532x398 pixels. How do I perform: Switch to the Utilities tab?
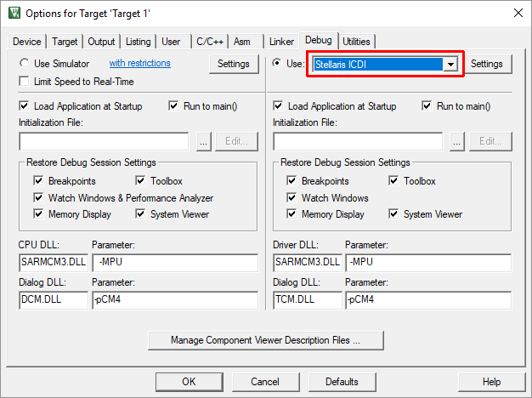point(356,42)
